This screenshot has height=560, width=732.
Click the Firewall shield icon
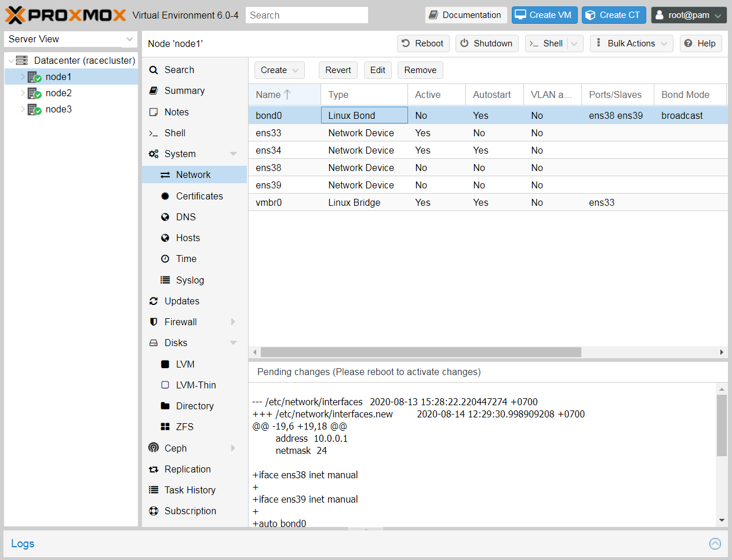click(154, 322)
